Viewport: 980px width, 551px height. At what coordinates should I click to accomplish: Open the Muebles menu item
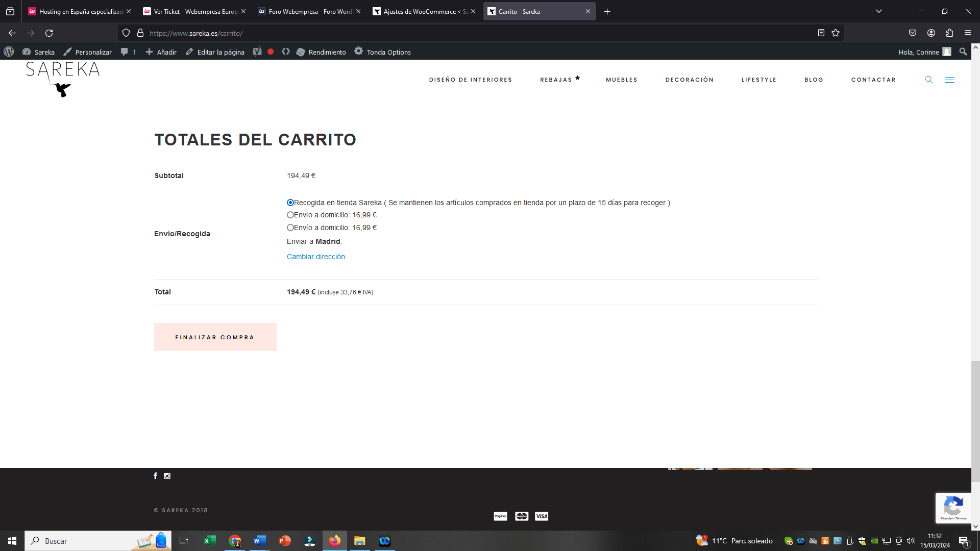[x=622, y=80]
